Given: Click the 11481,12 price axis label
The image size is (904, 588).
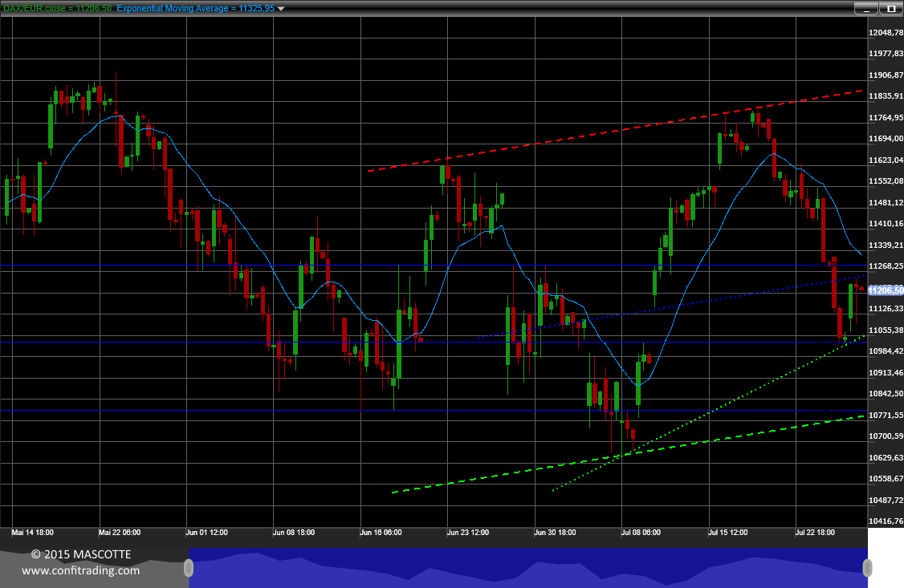Looking at the screenshot, I should tap(886, 203).
